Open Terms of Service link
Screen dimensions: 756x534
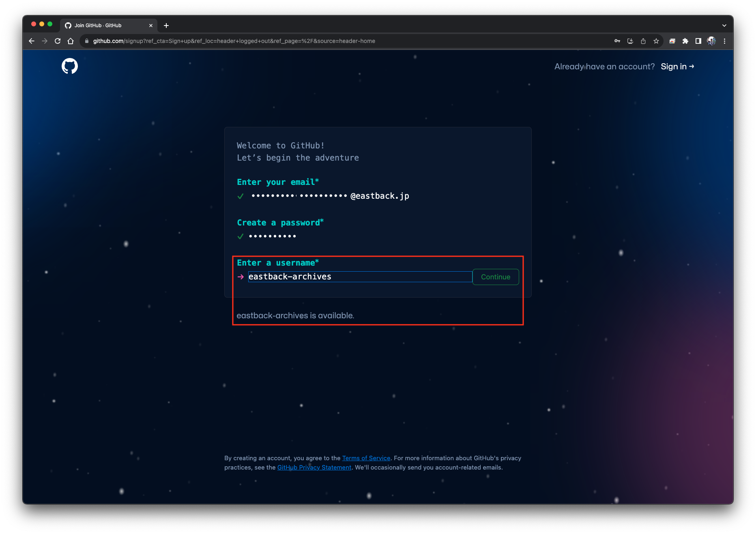pyautogui.click(x=366, y=458)
